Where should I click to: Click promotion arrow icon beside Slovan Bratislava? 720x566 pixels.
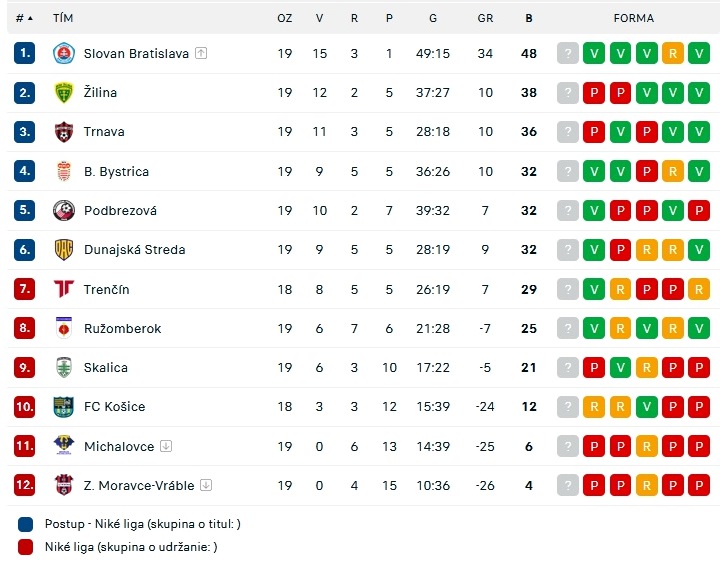[201, 53]
